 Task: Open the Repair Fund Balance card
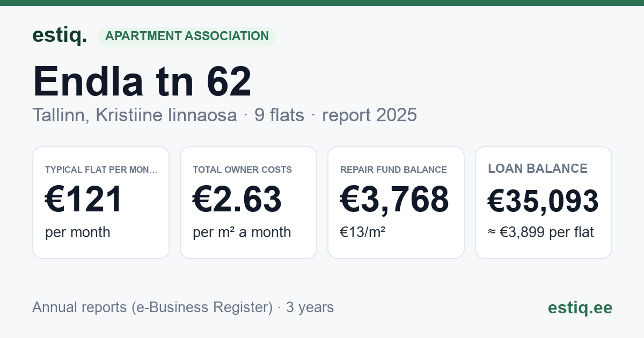396,202
